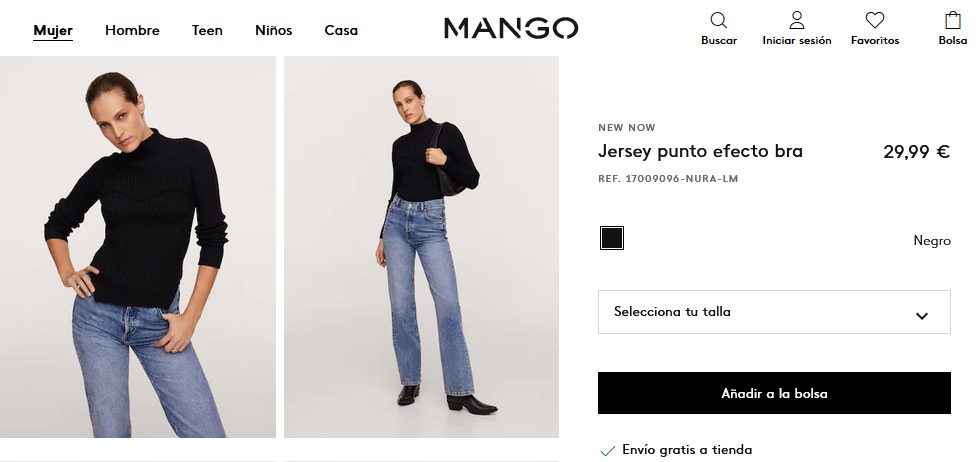978x462 pixels.
Task: Open search via the magnifier icon
Action: 719,21
